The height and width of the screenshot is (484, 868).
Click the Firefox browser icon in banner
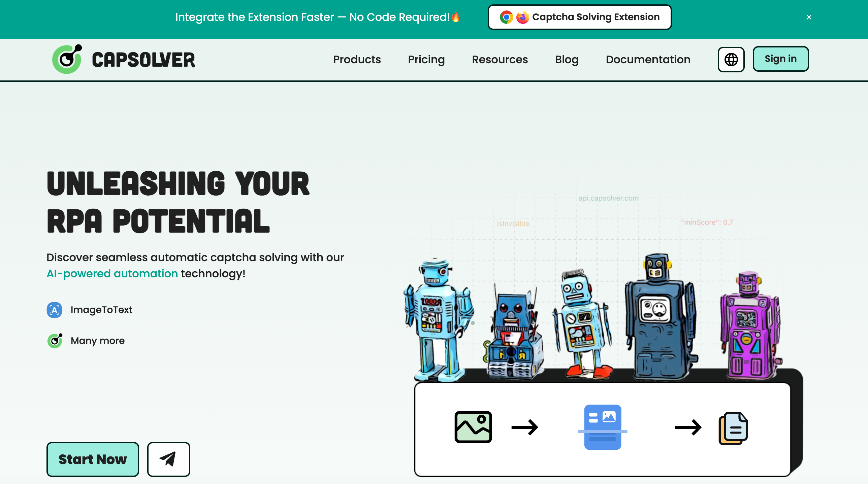522,17
